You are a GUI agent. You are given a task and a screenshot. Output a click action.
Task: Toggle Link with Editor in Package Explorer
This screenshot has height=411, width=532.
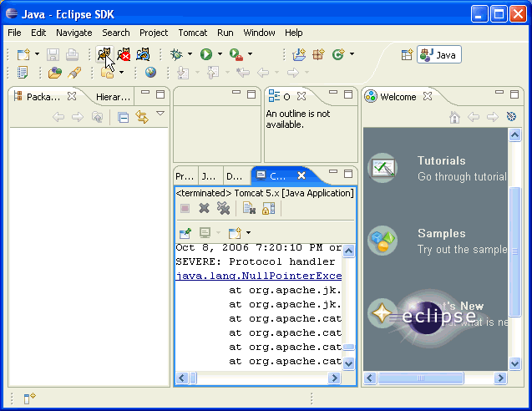[x=141, y=117]
